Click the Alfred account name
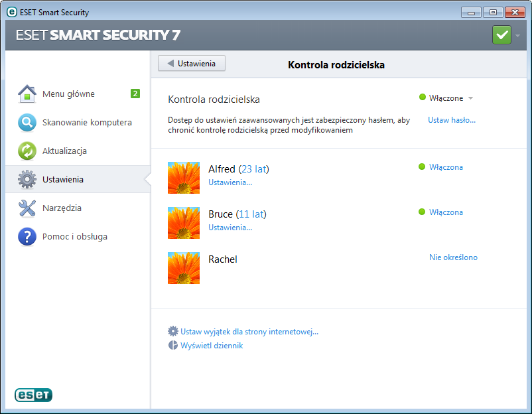532x414 pixels. [222, 169]
